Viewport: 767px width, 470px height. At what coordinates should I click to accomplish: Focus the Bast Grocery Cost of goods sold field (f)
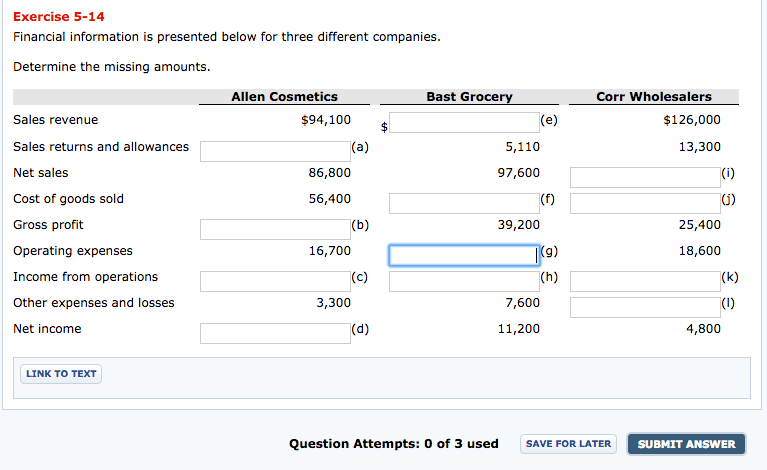(464, 203)
